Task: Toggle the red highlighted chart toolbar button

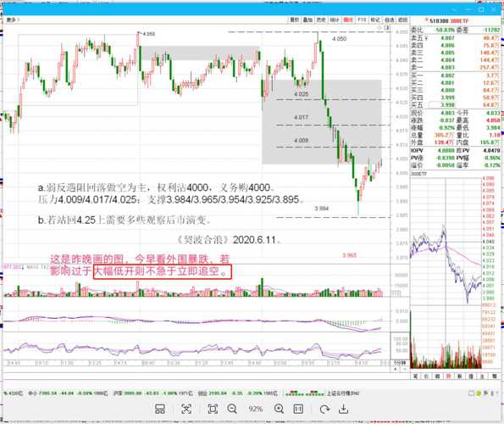Action: [348, 20]
